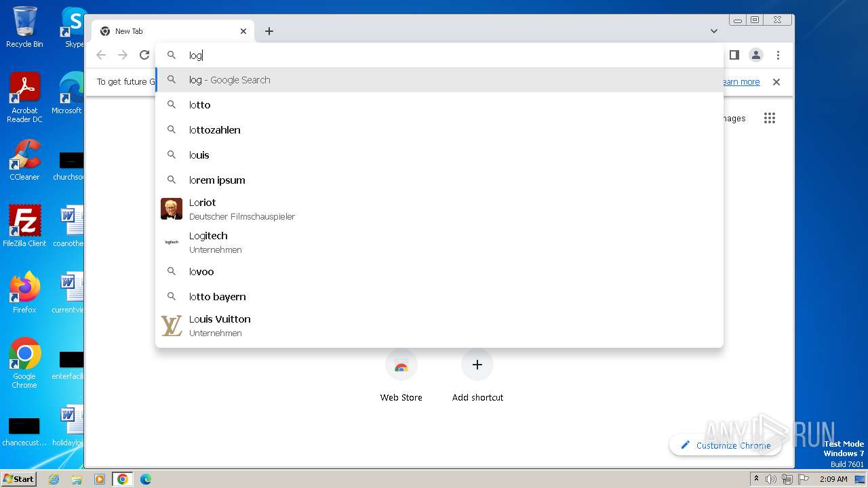Open Chrome three-dot menu
Image resolution: width=868 pixels, height=488 pixels.
click(x=778, y=55)
